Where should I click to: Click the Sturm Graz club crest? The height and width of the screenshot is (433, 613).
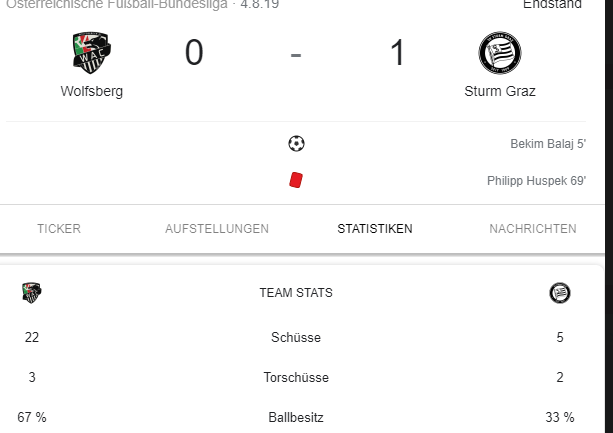[x=500, y=53]
